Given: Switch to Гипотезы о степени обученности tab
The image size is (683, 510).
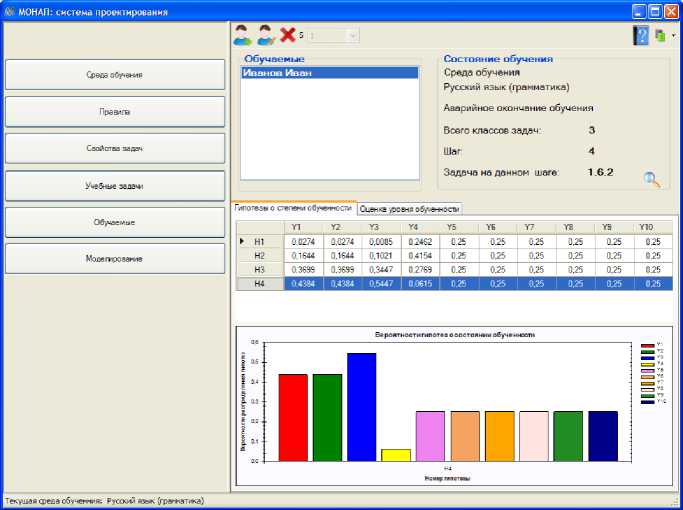Looking at the screenshot, I should tap(294, 208).
